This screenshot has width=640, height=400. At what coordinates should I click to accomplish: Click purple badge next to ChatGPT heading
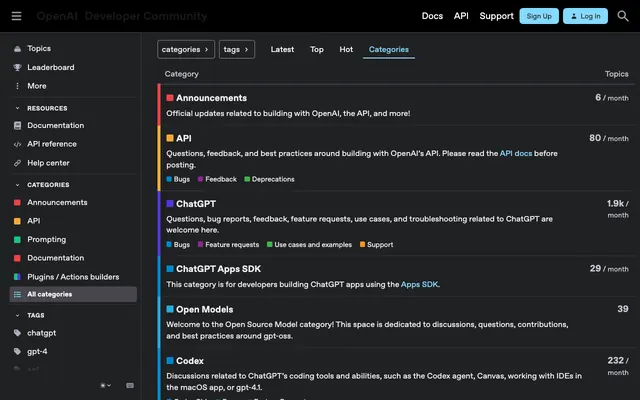[170, 203]
